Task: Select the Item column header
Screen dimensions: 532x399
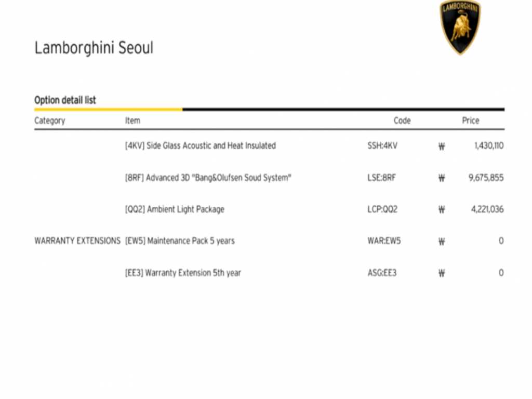Action: (132, 121)
